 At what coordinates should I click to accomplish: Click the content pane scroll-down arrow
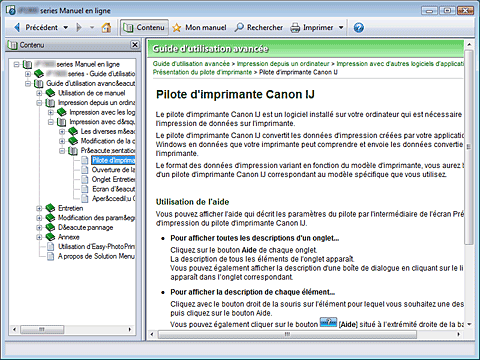[469, 324]
